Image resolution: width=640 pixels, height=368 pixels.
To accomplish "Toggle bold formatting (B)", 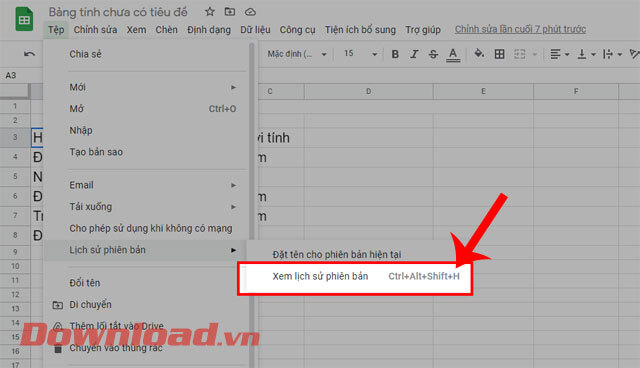I will point(395,54).
